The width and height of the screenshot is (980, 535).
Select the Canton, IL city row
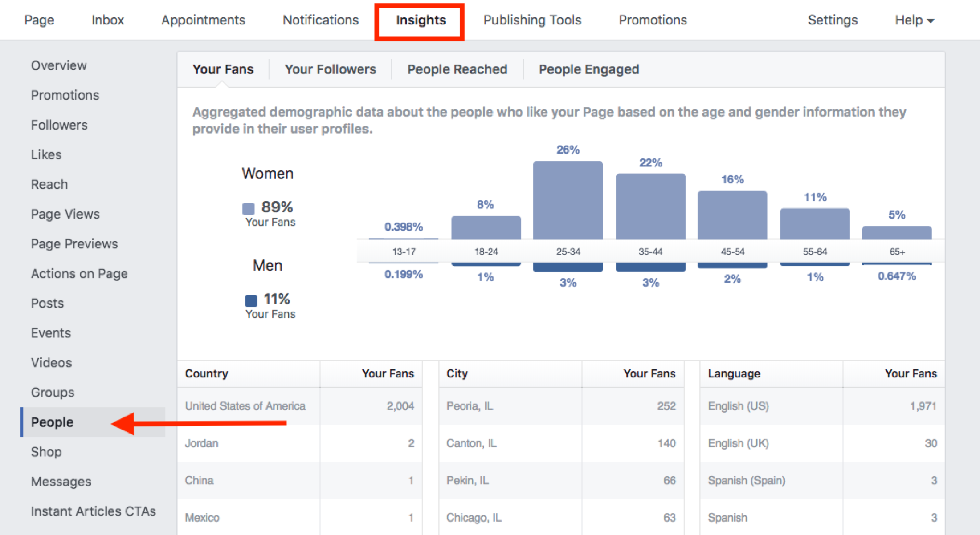click(561, 443)
